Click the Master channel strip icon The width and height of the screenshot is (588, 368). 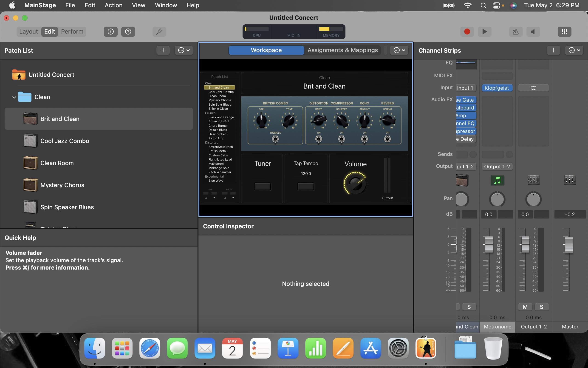[x=570, y=180]
